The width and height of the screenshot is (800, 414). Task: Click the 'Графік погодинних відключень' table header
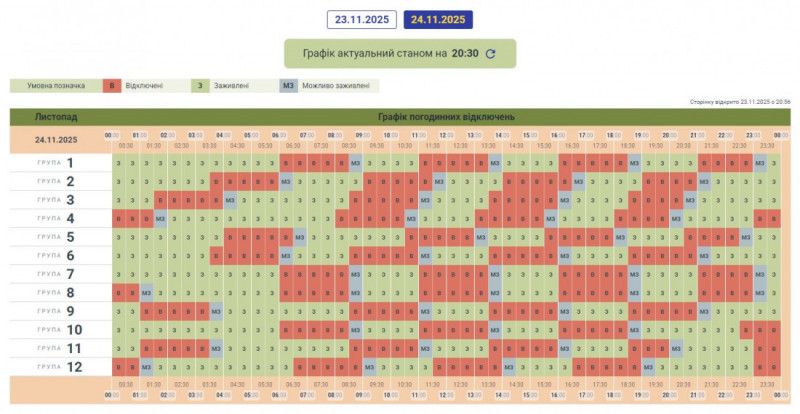[446, 117]
